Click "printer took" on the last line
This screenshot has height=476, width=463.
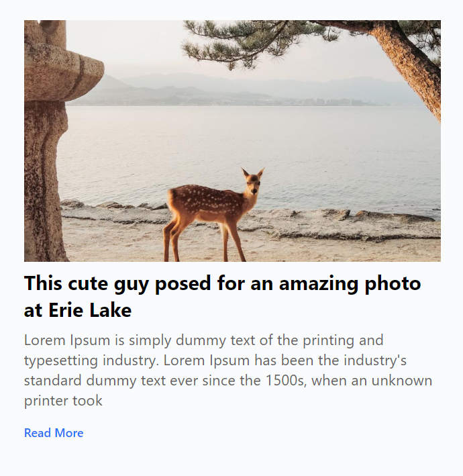[x=63, y=401]
